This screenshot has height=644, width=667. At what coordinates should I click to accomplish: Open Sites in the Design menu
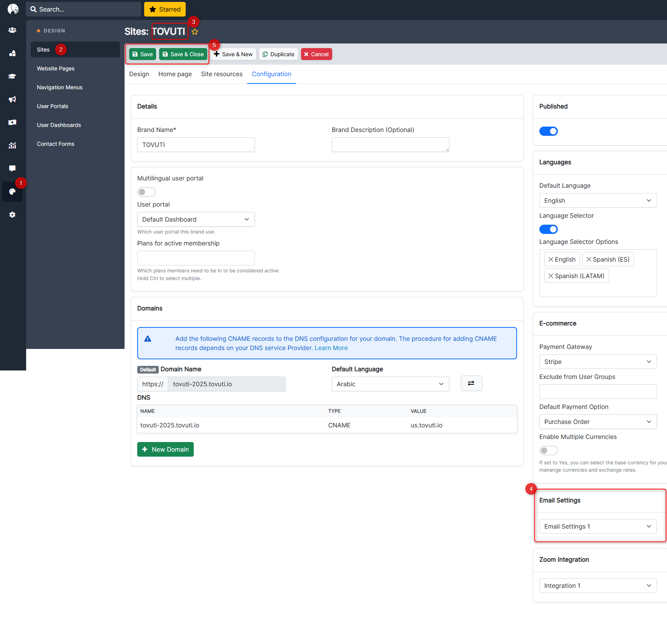[75, 50]
